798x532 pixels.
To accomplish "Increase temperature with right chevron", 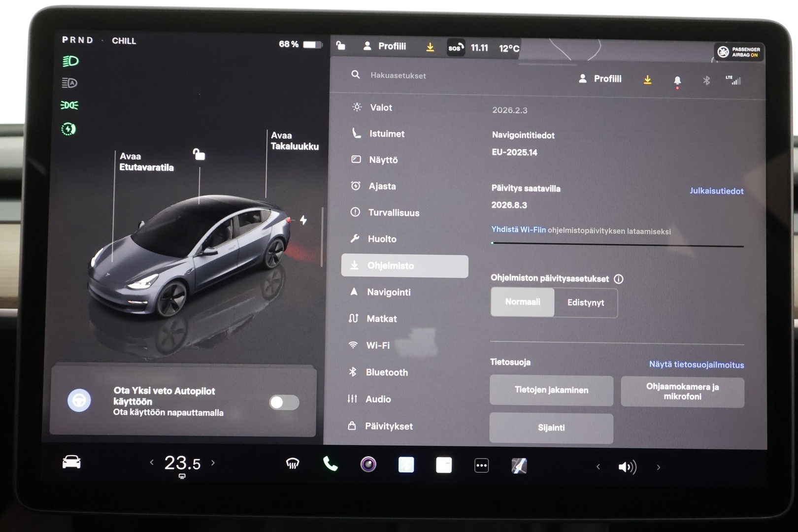I will tap(213, 463).
